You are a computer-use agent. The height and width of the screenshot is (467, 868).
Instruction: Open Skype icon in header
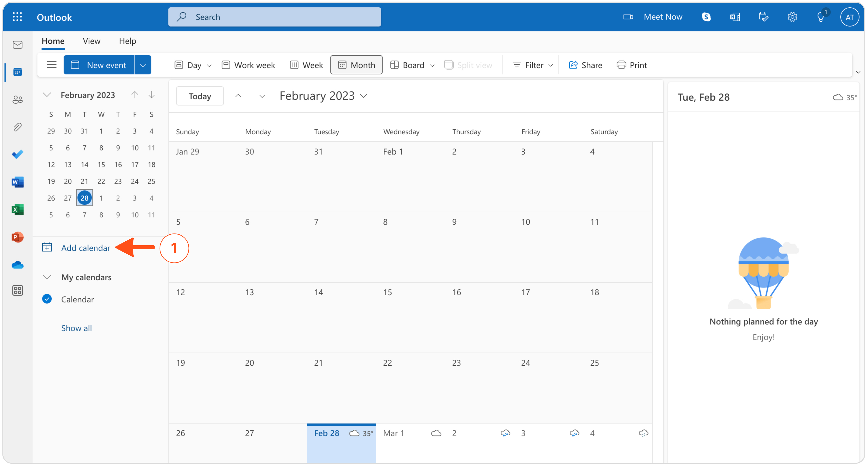click(706, 17)
